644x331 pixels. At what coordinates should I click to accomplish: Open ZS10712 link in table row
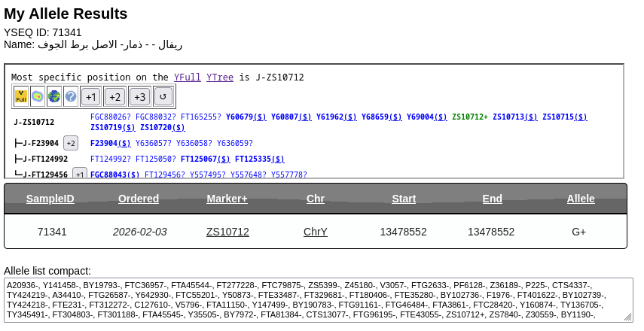(x=227, y=232)
